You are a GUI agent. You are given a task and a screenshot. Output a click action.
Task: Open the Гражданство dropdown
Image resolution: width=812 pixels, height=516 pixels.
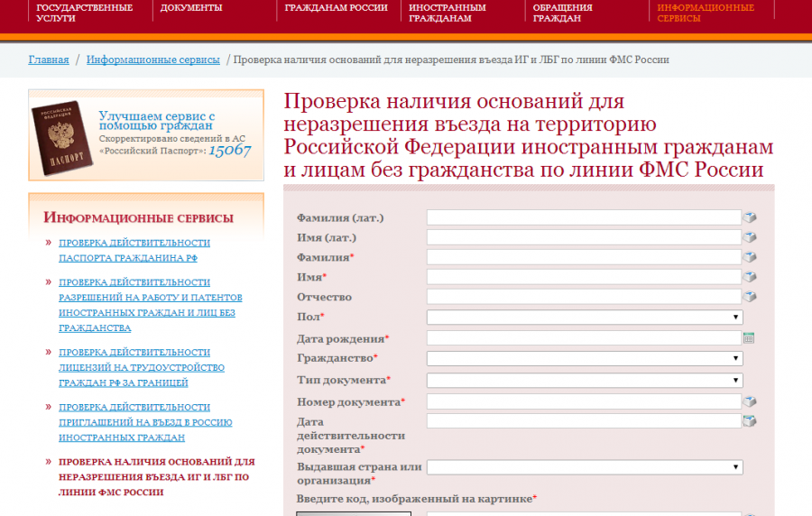585,358
